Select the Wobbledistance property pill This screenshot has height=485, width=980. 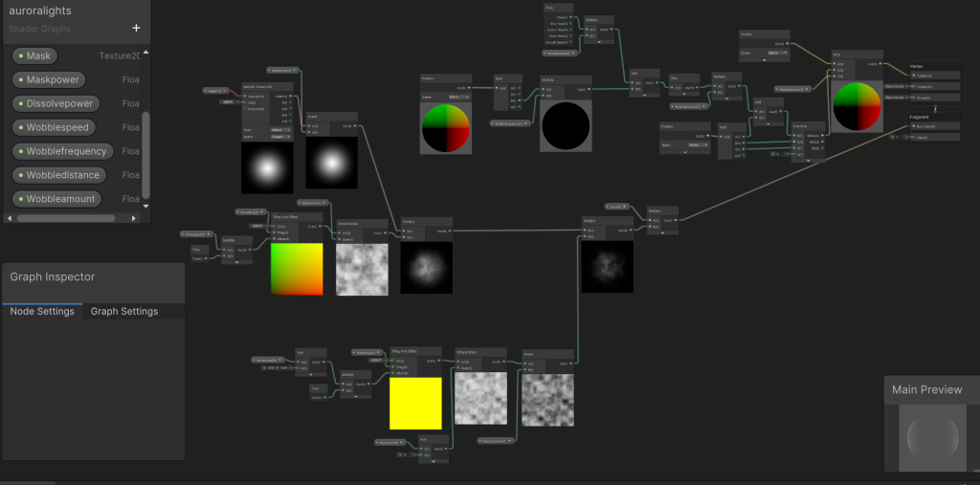(x=58, y=175)
